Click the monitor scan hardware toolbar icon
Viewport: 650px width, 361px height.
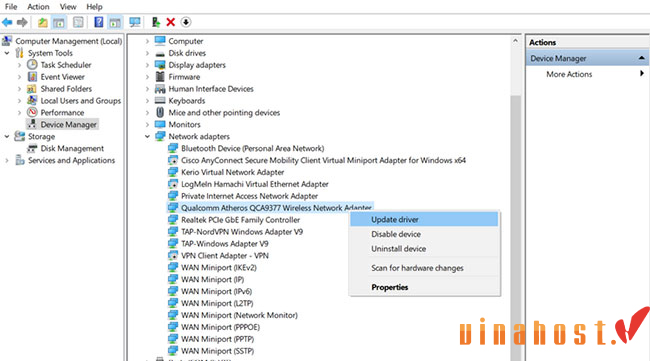tap(134, 22)
